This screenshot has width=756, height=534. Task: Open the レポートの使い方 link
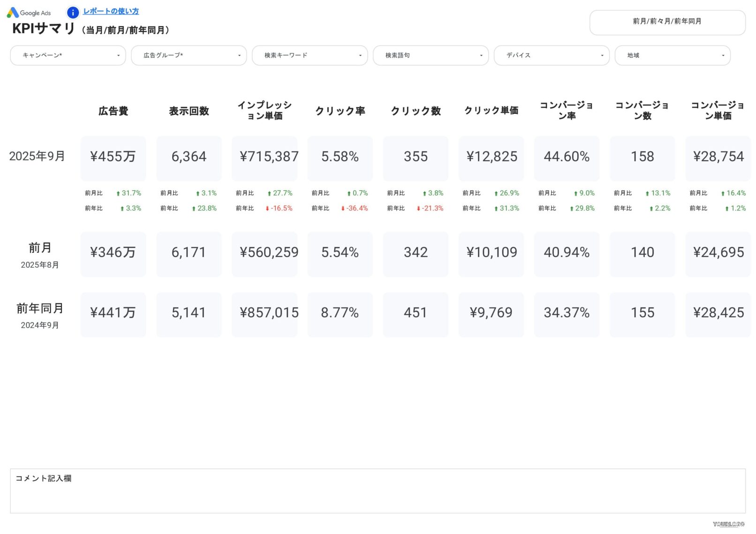click(111, 11)
